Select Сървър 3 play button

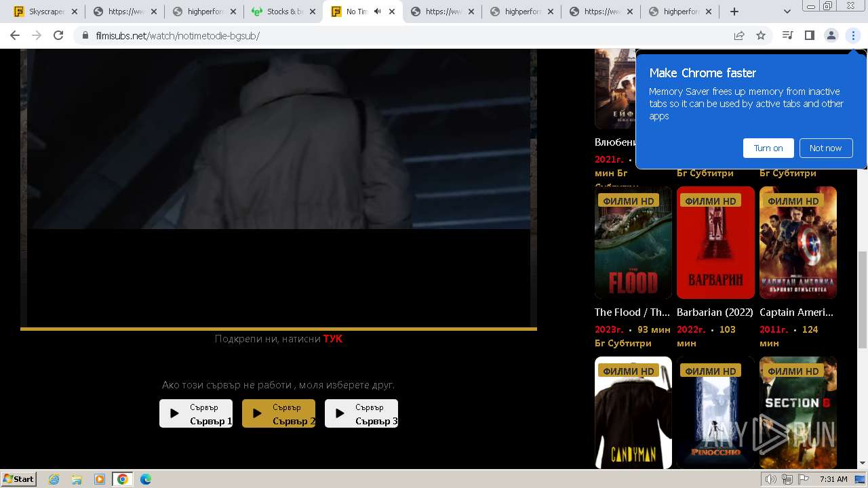361,413
